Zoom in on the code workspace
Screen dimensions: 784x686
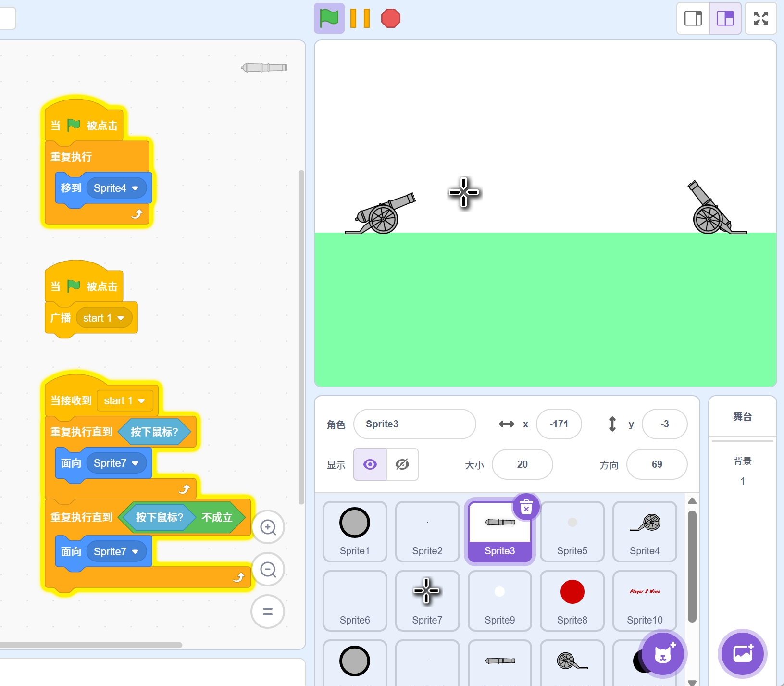(268, 527)
